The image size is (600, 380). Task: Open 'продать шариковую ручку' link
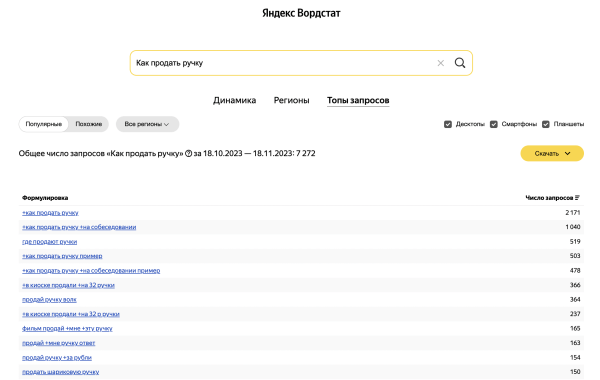coord(60,372)
